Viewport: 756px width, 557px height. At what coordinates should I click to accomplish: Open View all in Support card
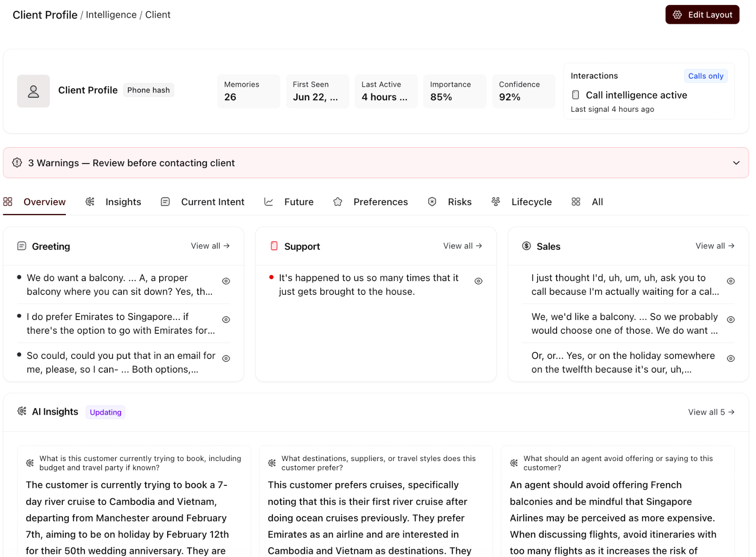click(462, 246)
